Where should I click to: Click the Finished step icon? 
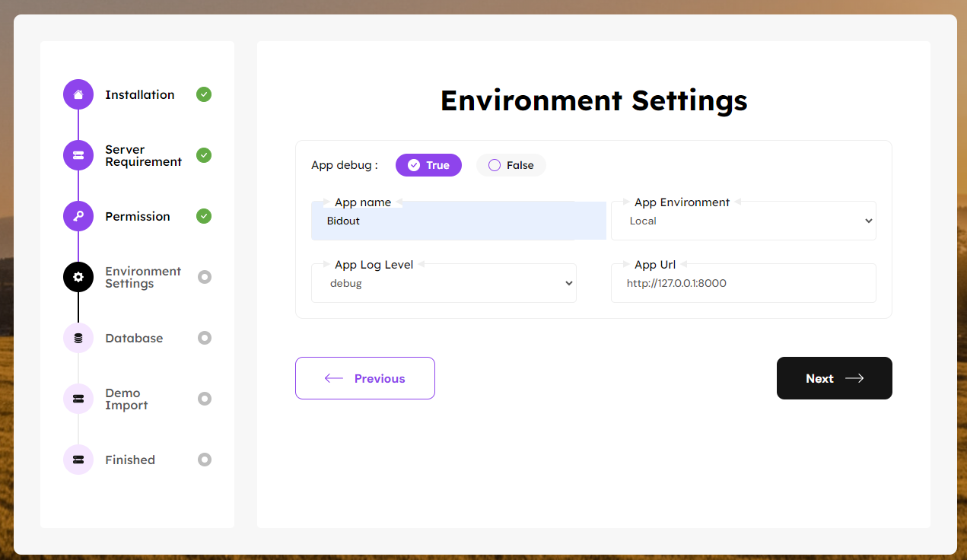[78, 460]
